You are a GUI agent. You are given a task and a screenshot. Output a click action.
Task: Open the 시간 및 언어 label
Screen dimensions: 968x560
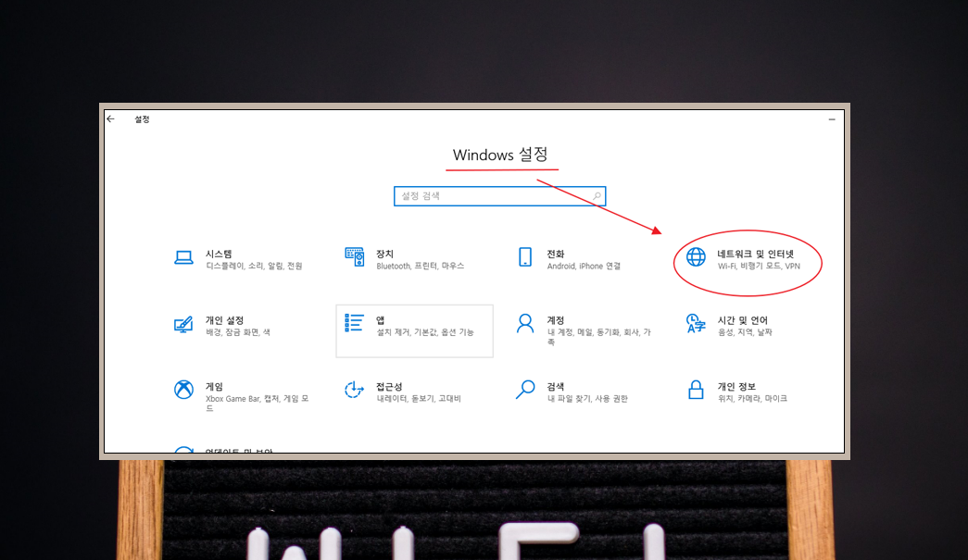[x=743, y=320]
